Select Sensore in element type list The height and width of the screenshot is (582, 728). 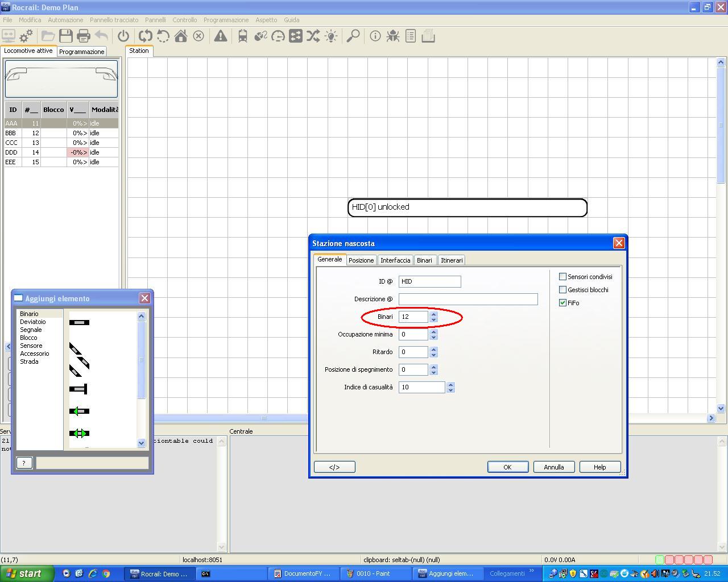(31, 346)
